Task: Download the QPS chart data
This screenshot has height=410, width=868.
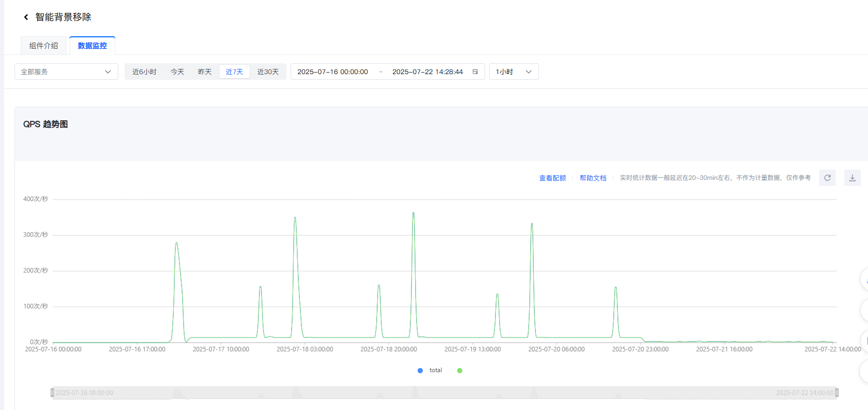Action: tap(852, 178)
